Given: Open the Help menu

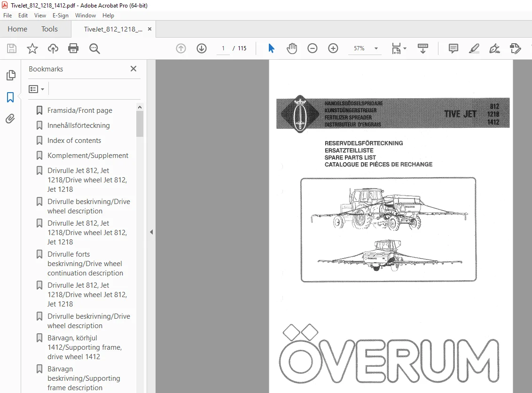Looking at the screenshot, I should click(x=108, y=15).
